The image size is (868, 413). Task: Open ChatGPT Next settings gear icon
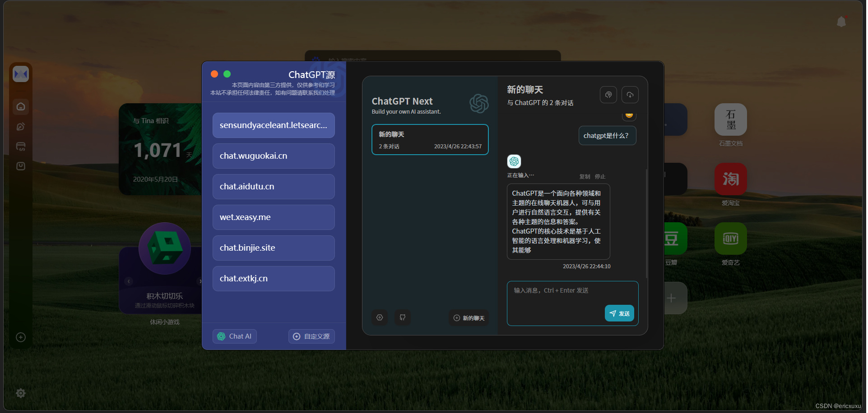(380, 317)
